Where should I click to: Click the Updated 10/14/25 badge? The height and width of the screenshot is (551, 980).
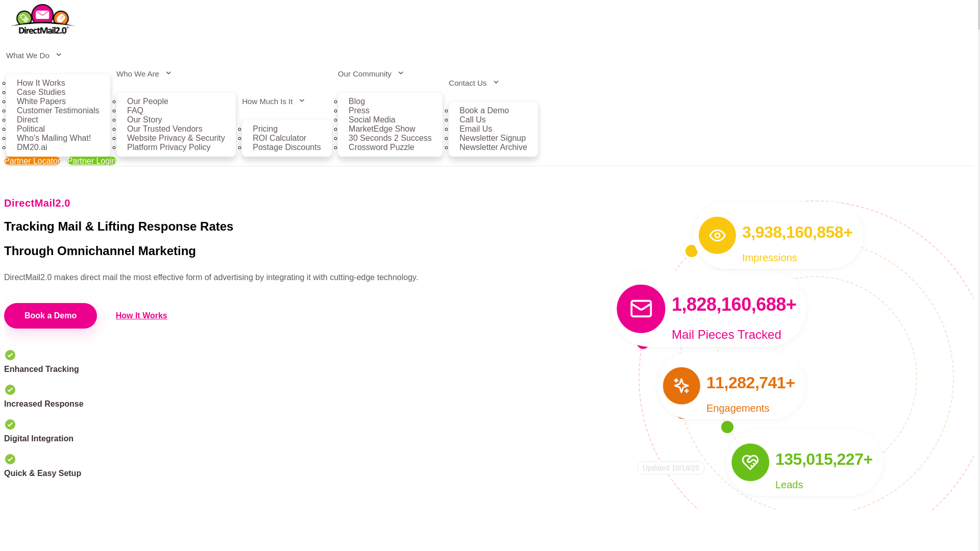(x=671, y=468)
